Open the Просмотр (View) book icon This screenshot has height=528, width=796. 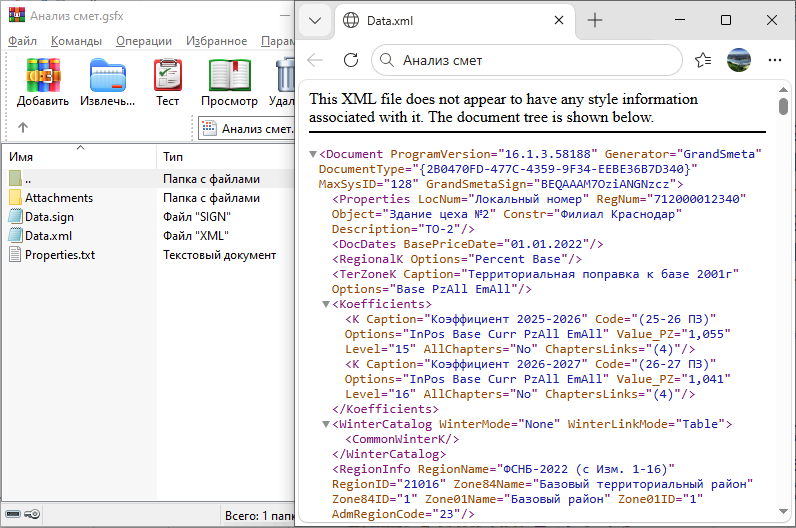coord(230,75)
